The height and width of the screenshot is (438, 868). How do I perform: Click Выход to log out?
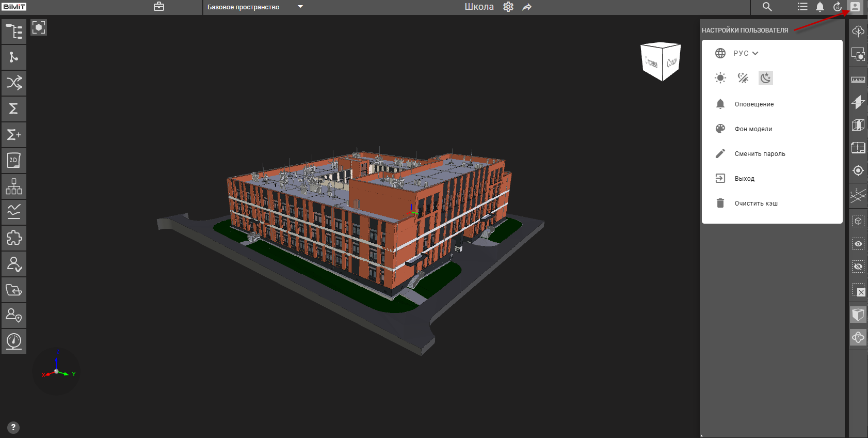(x=744, y=179)
